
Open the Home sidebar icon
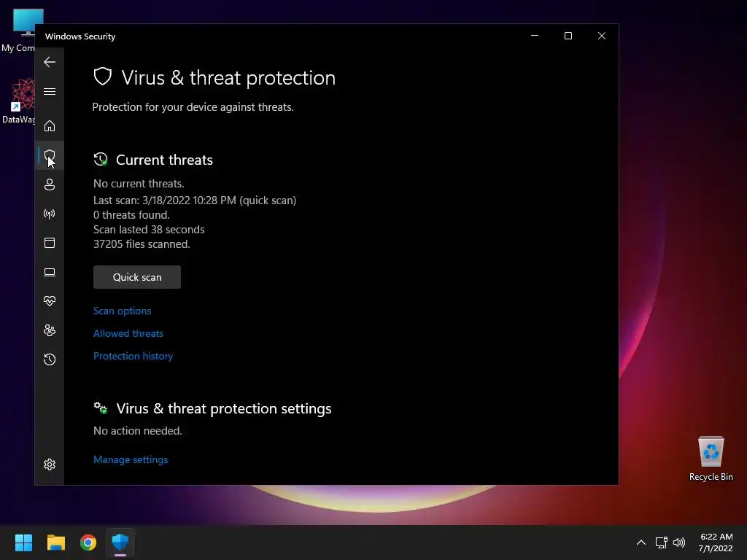click(50, 126)
